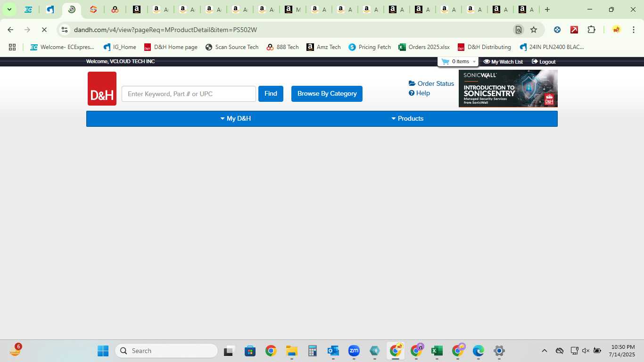Screen dimensions: 644x362
Task: Click the address bar URL
Action: (165, 30)
